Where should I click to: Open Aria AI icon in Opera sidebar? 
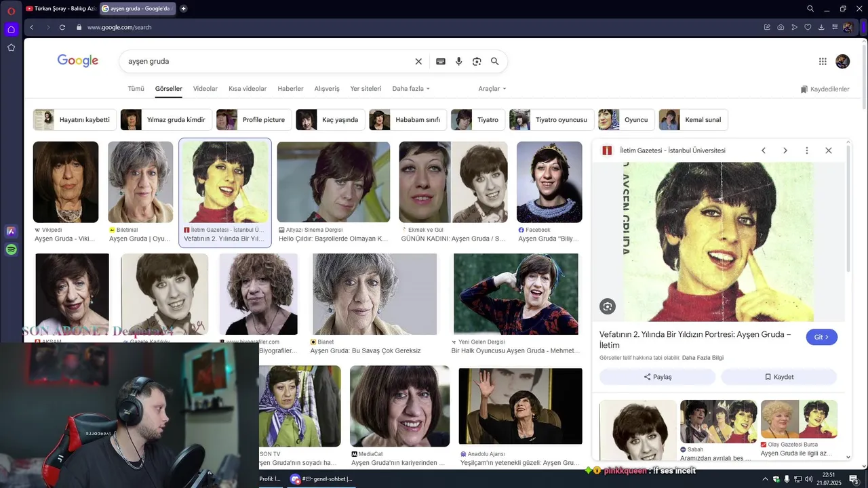11,231
